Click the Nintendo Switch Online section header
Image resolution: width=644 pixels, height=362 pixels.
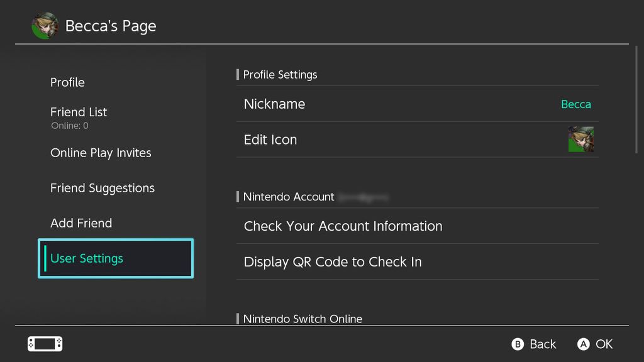pos(303,319)
